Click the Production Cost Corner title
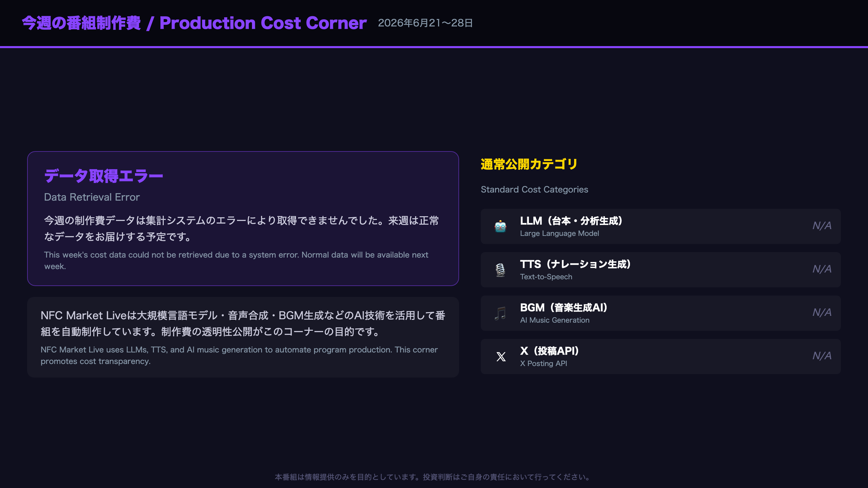 [x=263, y=23]
